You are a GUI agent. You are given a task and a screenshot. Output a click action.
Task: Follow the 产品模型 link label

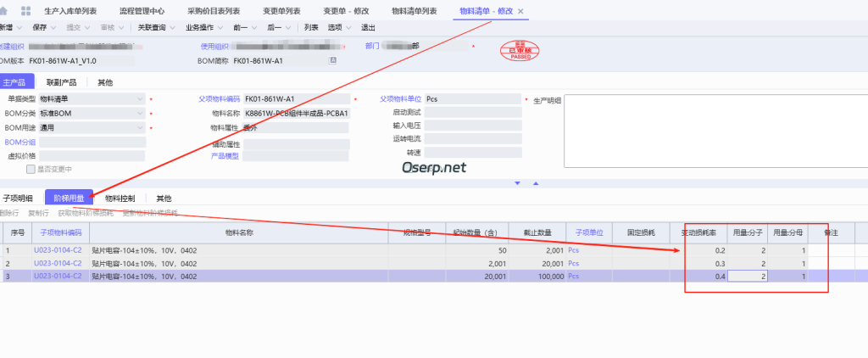coord(225,156)
